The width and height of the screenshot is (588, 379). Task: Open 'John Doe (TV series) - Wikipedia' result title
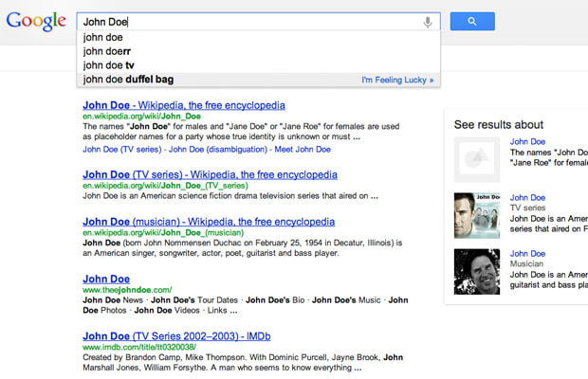[x=210, y=174]
